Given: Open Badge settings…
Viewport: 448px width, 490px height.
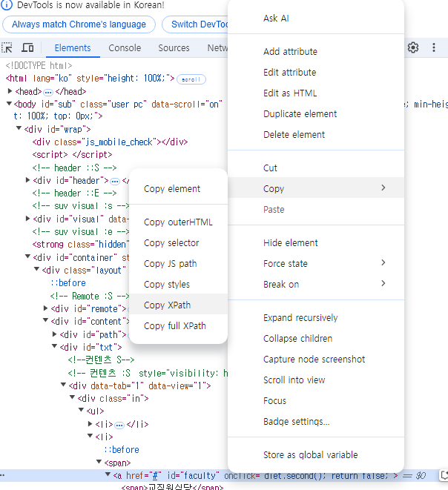Looking at the screenshot, I should point(316,422).
